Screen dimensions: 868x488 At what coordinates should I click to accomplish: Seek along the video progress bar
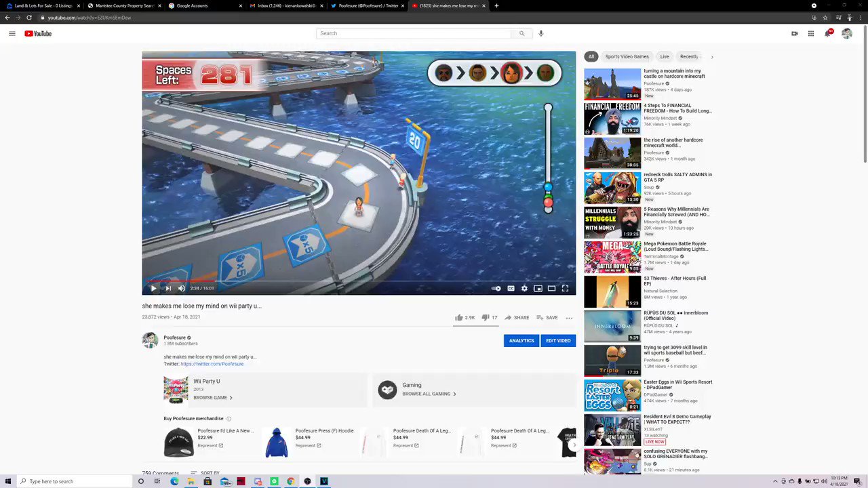pos(359,281)
